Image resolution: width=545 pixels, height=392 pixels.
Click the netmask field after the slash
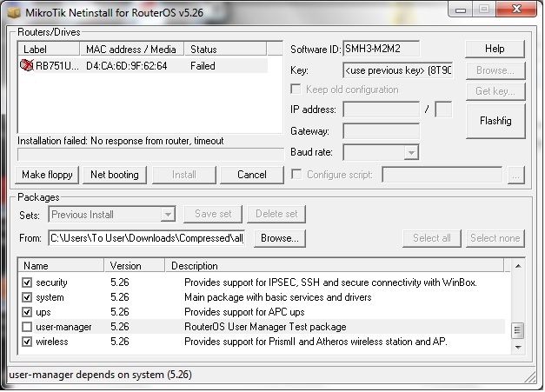pos(443,110)
